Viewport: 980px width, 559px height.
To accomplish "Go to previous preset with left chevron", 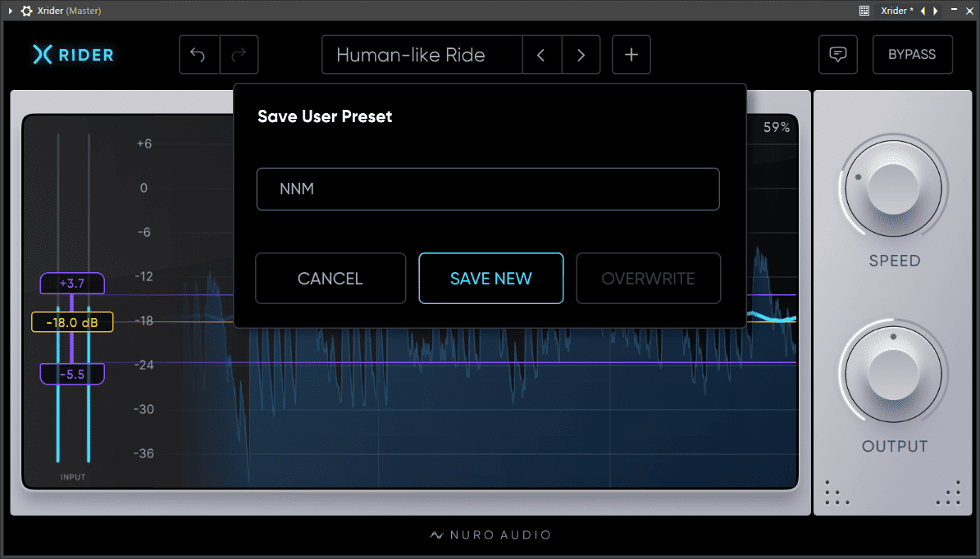I will coord(541,55).
